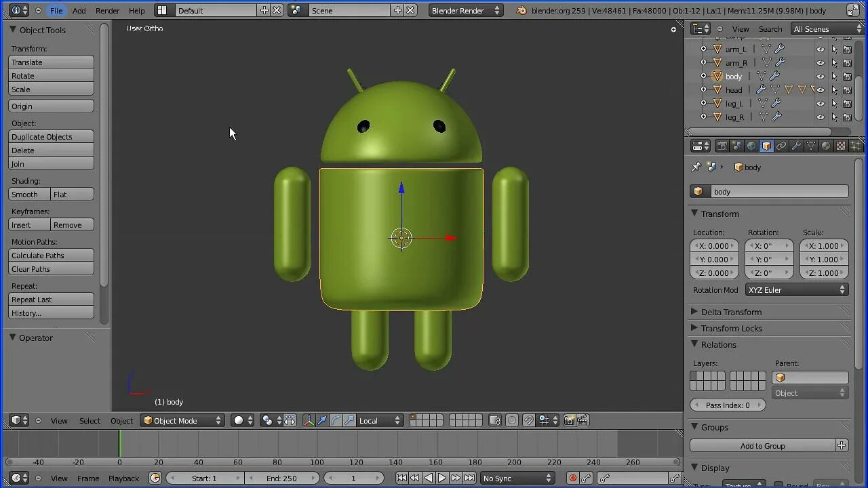Pin the properties context

click(x=696, y=167)
